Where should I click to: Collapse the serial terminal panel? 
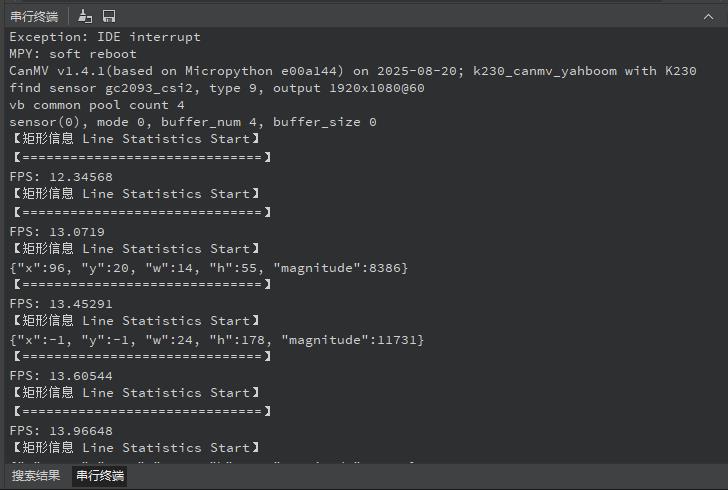tap(709, 16)
